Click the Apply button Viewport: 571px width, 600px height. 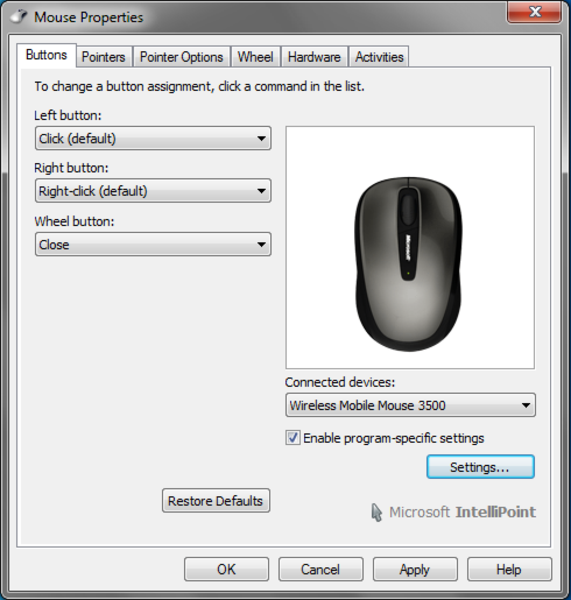(415, 569)
